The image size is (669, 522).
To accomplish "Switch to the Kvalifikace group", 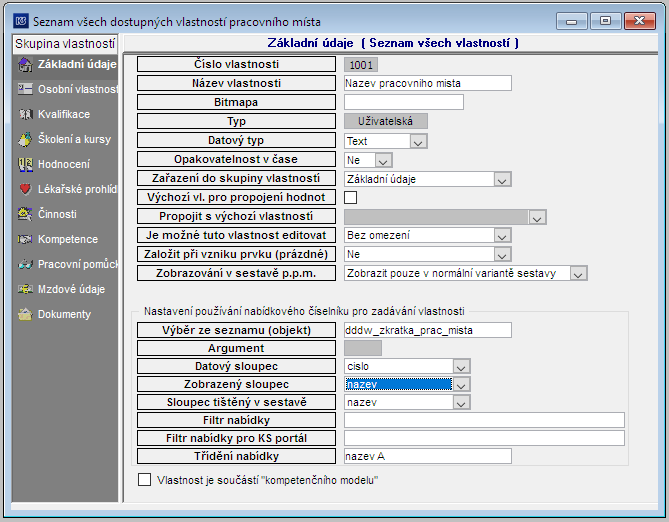I will (x=64, y=114).
